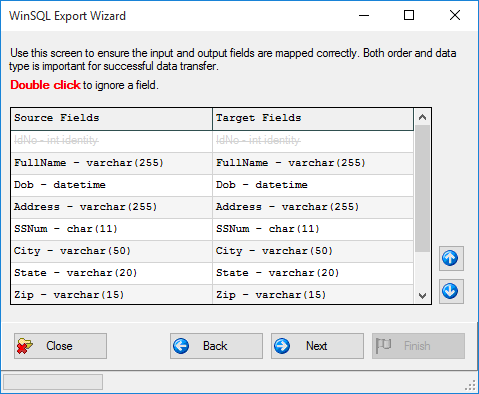Viewport: 479px width, 394px height.
Task: Select source field City - varchar(50)
Action: click(x=112, y=251)
